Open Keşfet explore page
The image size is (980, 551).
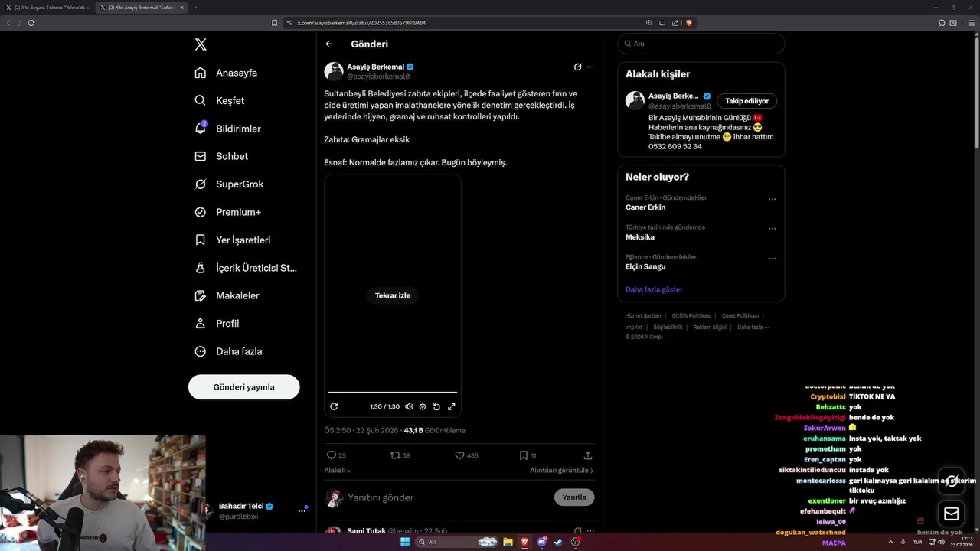click(x=220, y=100)
